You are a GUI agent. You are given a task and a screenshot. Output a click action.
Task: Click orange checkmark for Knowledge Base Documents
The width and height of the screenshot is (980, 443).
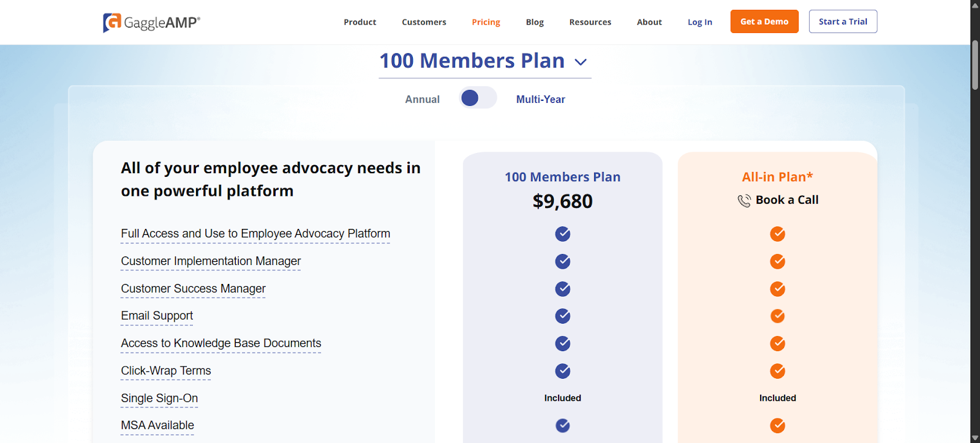pos(778,343)
